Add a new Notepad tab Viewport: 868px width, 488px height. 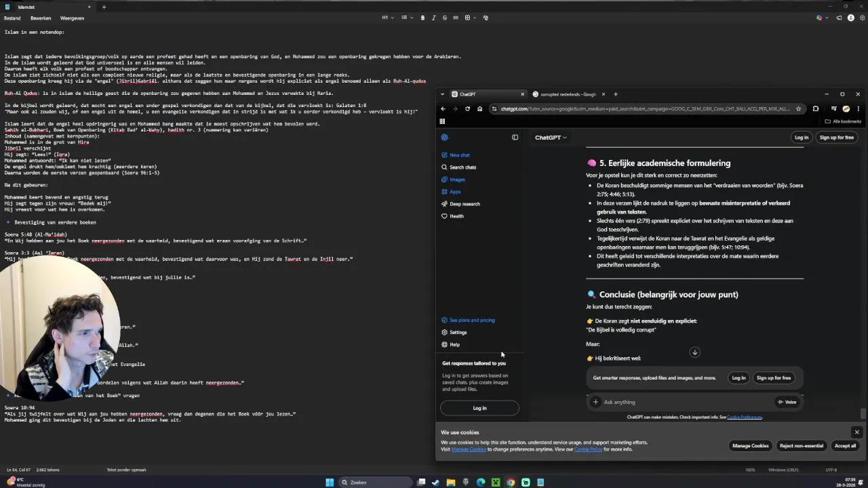tap(104, 7)
